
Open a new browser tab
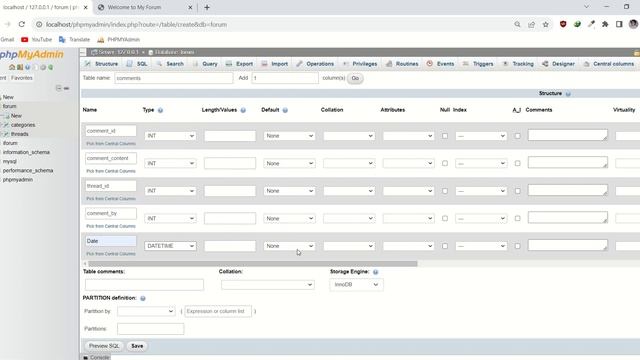207,7
